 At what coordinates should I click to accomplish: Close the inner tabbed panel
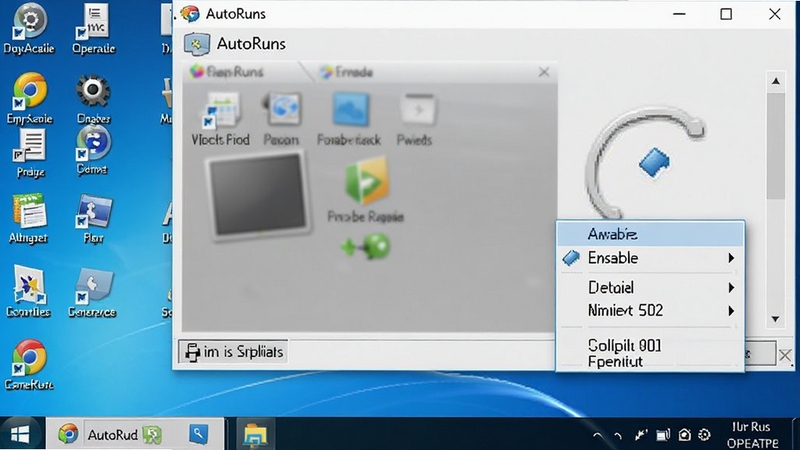[x=544, y=72]
